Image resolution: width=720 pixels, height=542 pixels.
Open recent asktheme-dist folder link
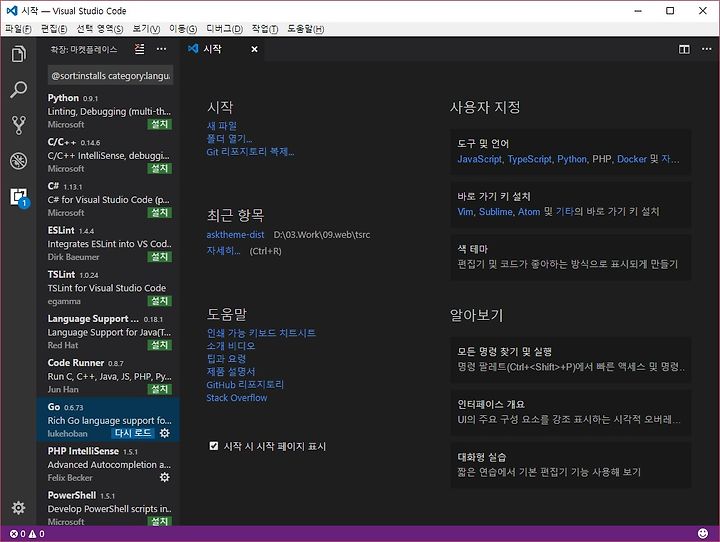[235, 235]
